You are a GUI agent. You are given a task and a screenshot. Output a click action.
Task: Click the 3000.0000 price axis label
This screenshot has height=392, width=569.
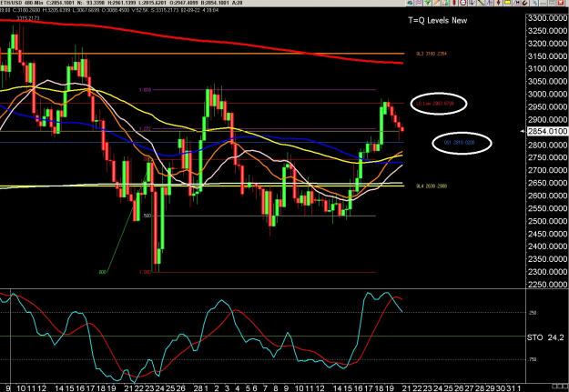[547, 95]
